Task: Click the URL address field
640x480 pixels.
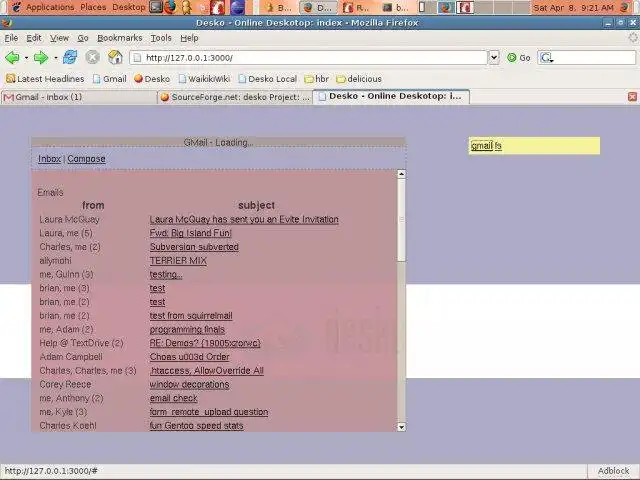Action: (x=309, y=58)
